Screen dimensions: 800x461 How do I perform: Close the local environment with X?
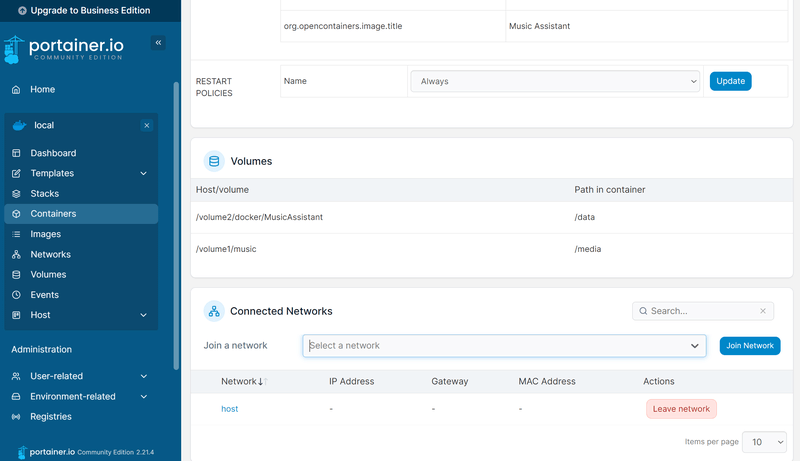pyautogui.click(x=146, y=125)
